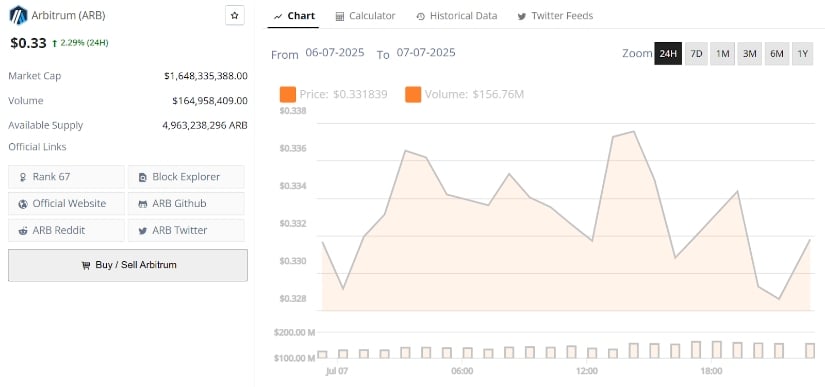Click the $0.338 price axis label
The width and height of the screenshot is (825, 387).
tap(293, 111)
